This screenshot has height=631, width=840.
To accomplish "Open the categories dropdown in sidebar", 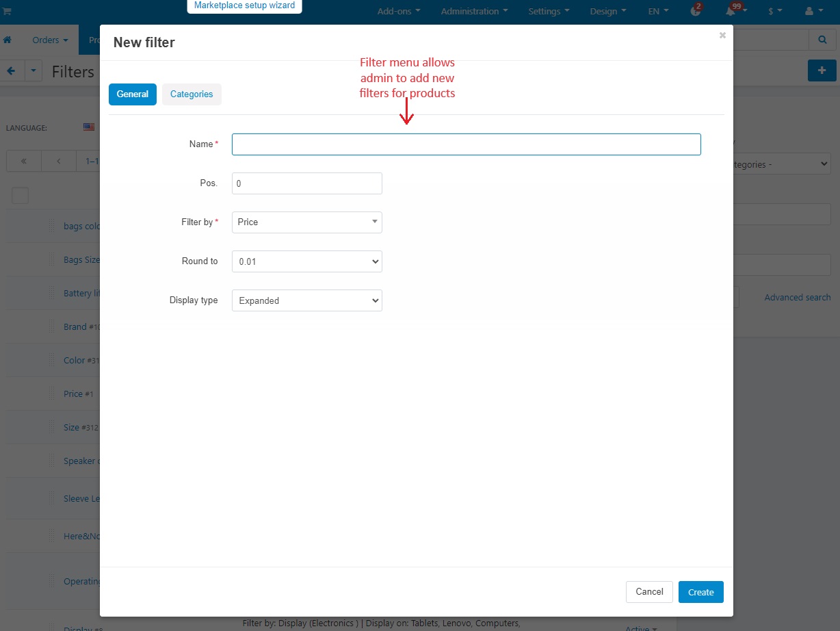I will [782, 164].
